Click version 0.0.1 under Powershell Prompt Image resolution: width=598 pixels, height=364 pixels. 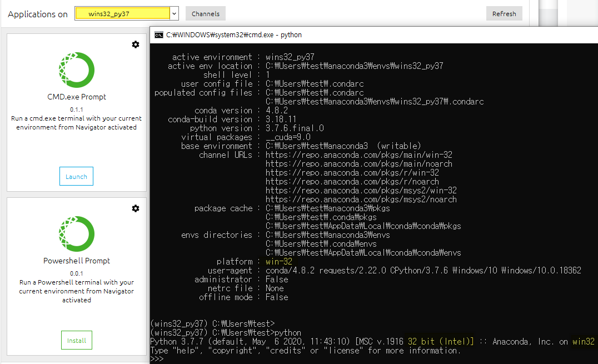(x=76, y=273)
